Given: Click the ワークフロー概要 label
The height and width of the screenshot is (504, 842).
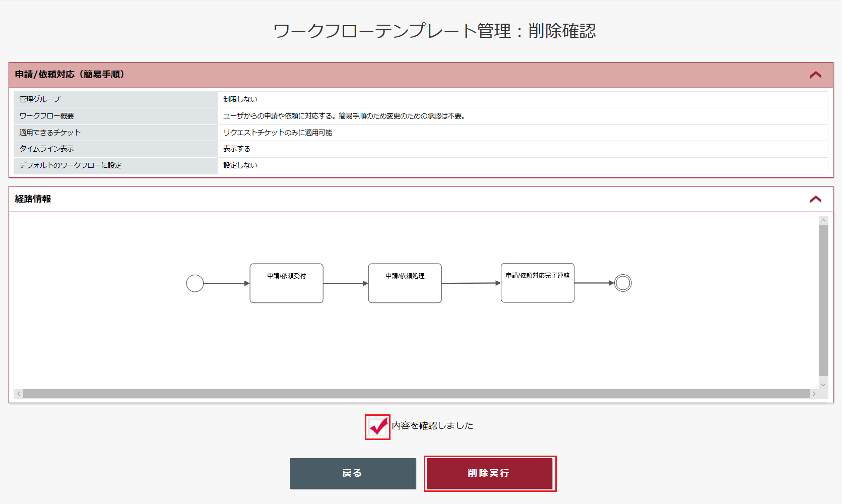Looking at the screenshot, I should pyautogui.click(x=46, y=116).
